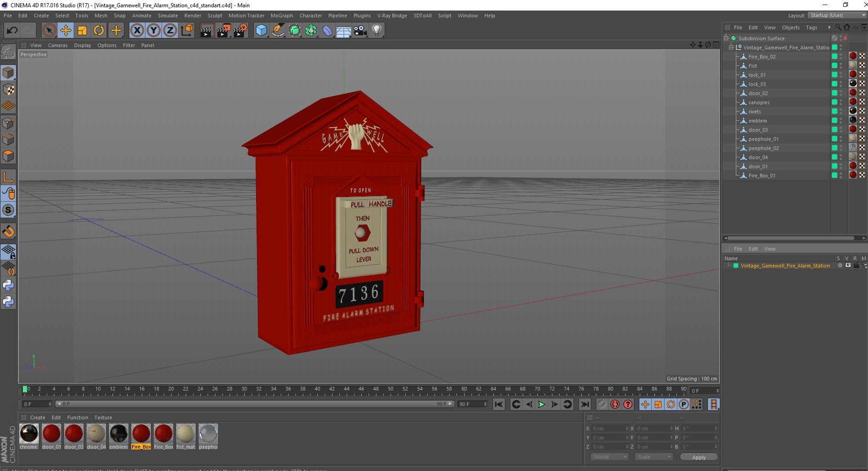The height and width of the screenshot is (471, 868).
Task: Select the chrome material swatch
Action: pos(29,434)
